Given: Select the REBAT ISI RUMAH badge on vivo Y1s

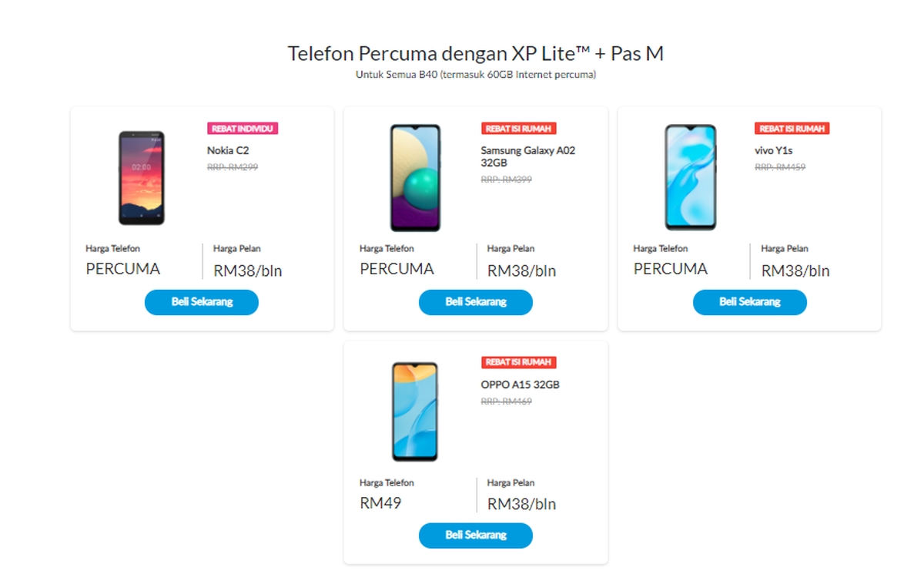Looking at the screenshot, I should coord(791,129).
